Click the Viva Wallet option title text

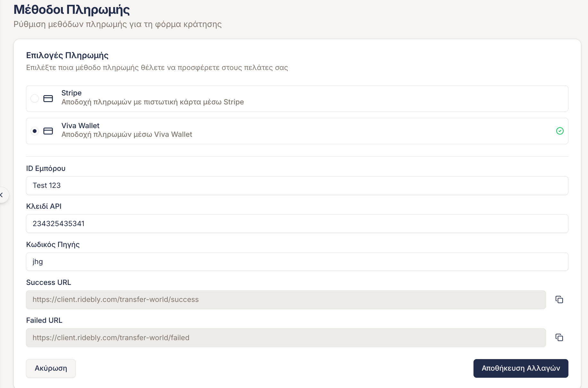click(x=81, y=126)
